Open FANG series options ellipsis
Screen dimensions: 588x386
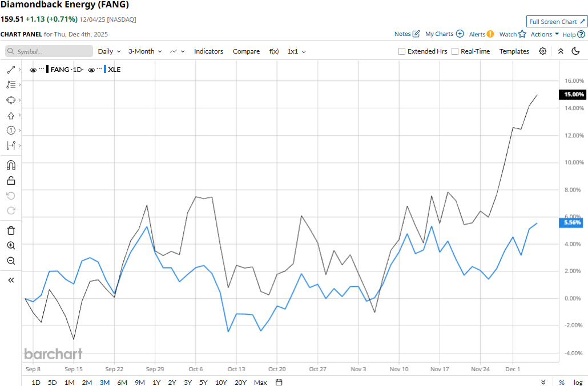(42, 69)
